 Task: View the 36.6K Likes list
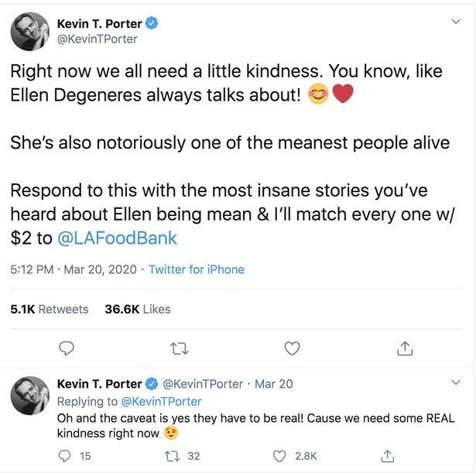138,309
